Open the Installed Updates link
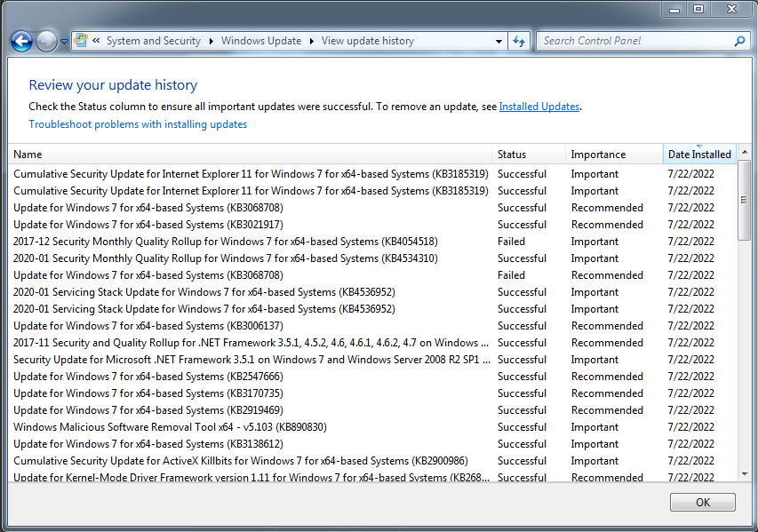The height and width of the screenshot is (532, 758). tap(539, 107)
